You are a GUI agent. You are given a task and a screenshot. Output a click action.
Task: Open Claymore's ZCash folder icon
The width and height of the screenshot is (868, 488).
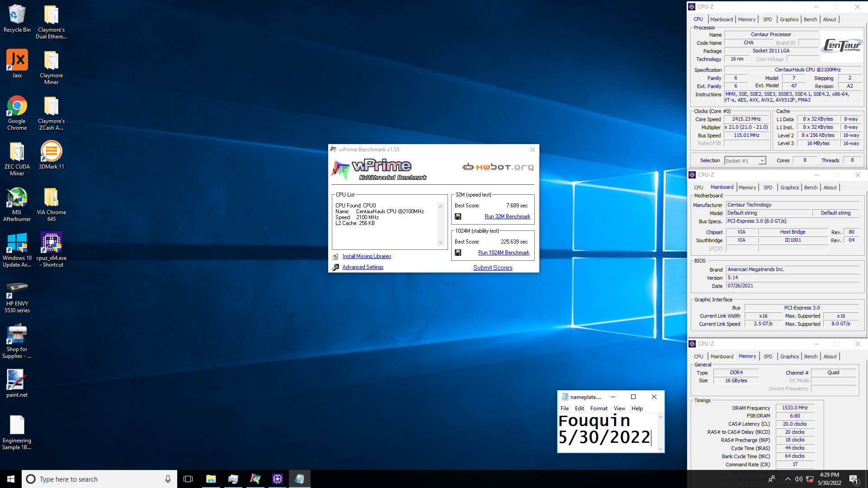51,113
